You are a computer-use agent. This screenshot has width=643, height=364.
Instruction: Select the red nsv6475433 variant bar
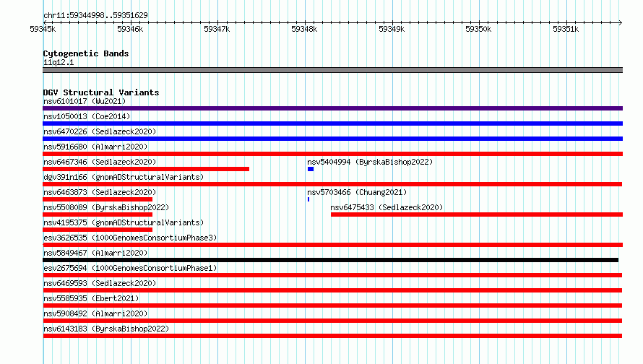[x=477, y=214]
